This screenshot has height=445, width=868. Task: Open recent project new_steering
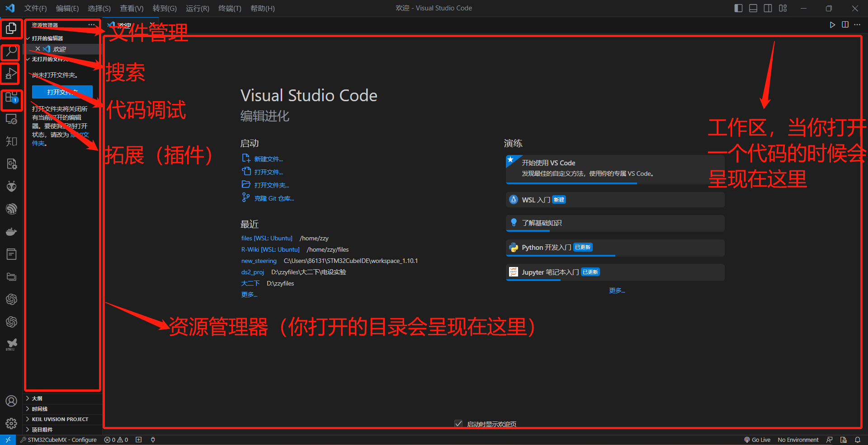[259, 261]
